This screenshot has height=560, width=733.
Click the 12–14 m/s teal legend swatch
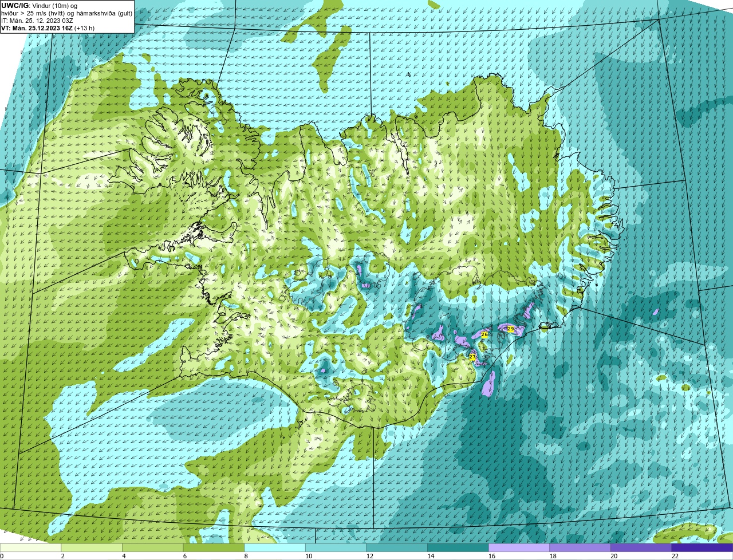point(397,547)
